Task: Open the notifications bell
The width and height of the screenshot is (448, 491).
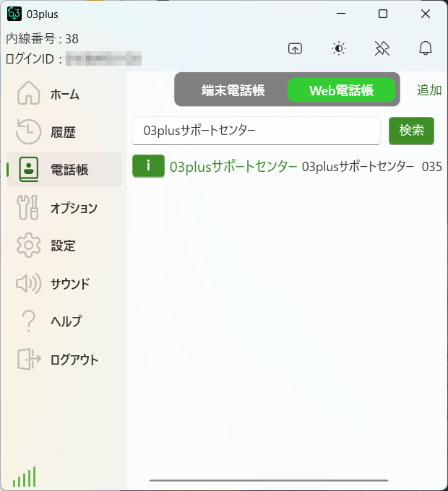Action: pyautogui.click(x=426, y=48)
